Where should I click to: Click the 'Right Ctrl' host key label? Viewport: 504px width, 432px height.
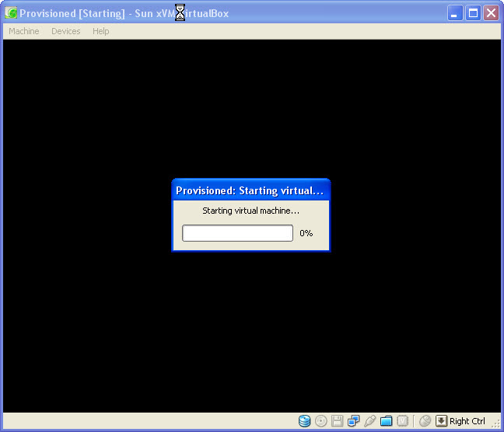pos(467,421)
